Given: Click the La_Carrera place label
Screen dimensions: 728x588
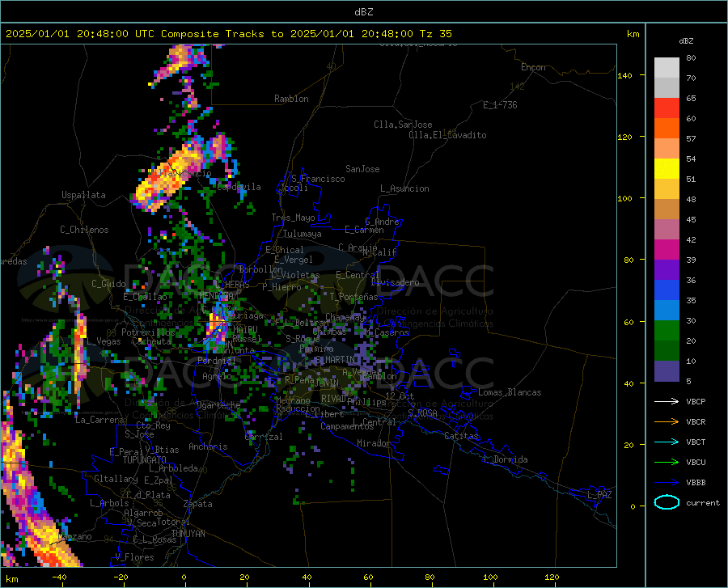Looking at the screenshot, I should pos(99,420).
